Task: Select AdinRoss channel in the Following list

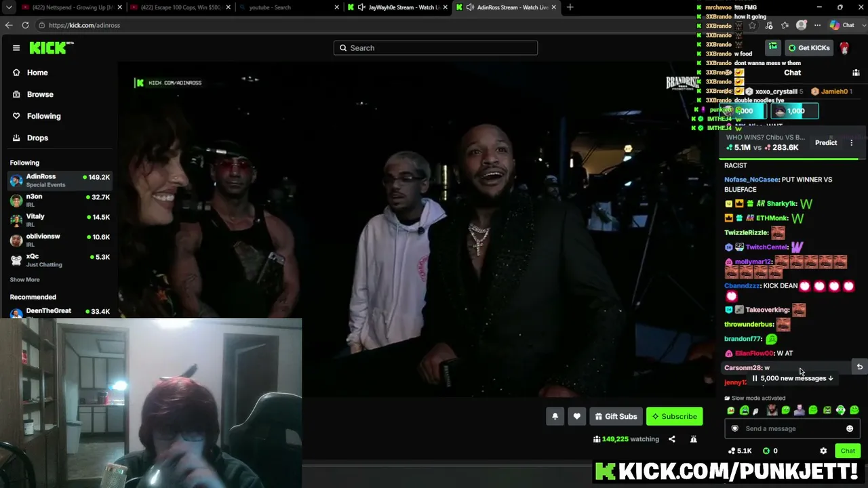Action: point(60,180)
